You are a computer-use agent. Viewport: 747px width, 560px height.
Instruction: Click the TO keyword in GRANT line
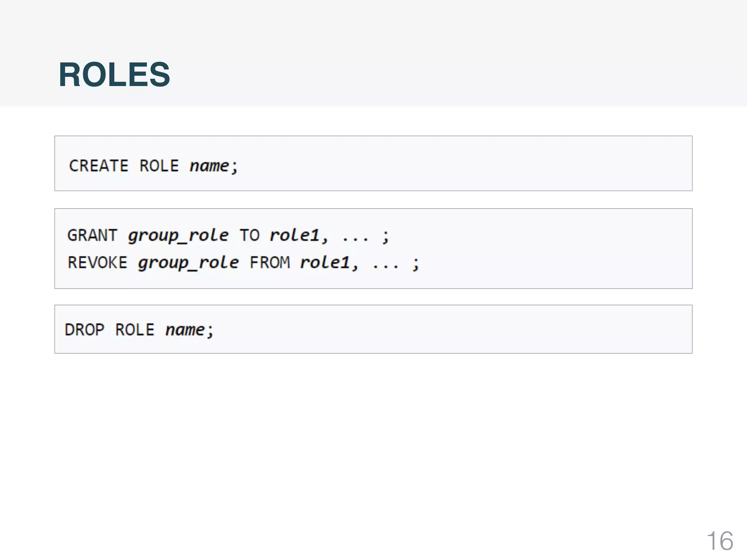249,236
